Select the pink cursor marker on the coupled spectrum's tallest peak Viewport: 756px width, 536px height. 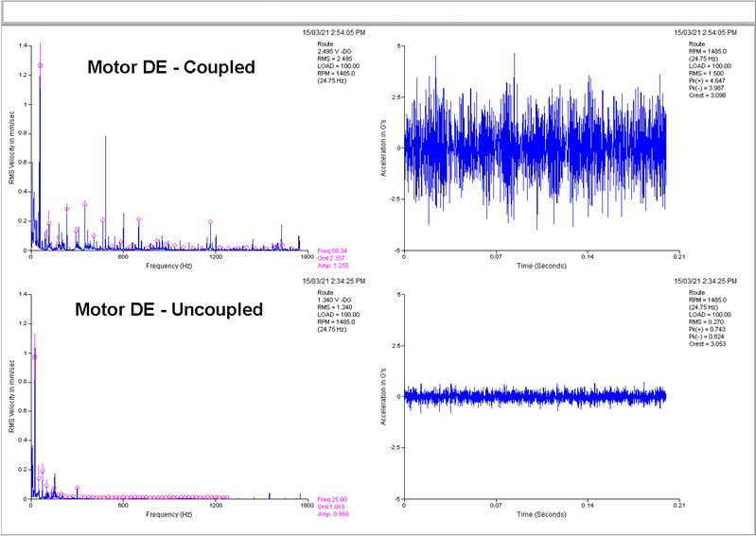click(40, 65)
